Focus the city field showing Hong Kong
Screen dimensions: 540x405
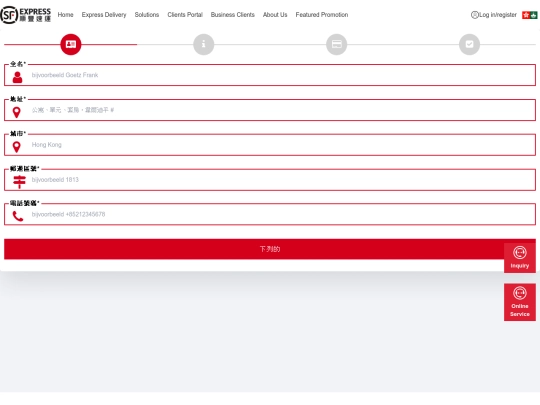tap(270, 145)
